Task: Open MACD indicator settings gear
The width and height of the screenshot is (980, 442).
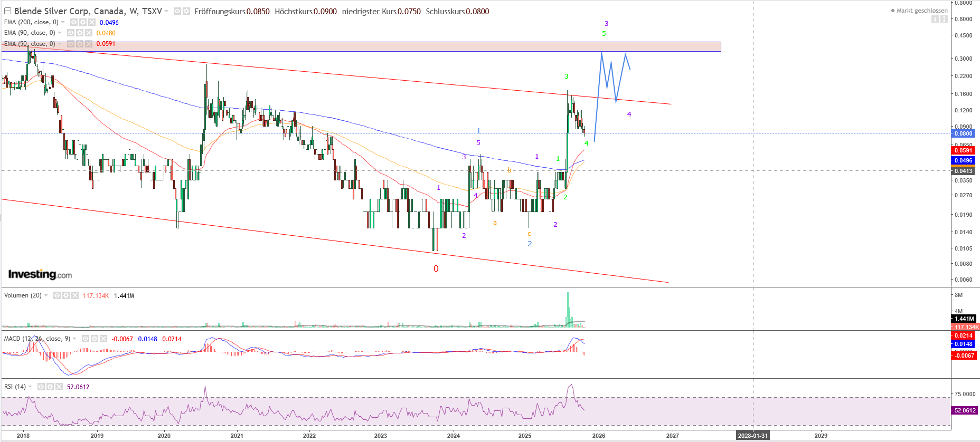Action: [95, 339]
